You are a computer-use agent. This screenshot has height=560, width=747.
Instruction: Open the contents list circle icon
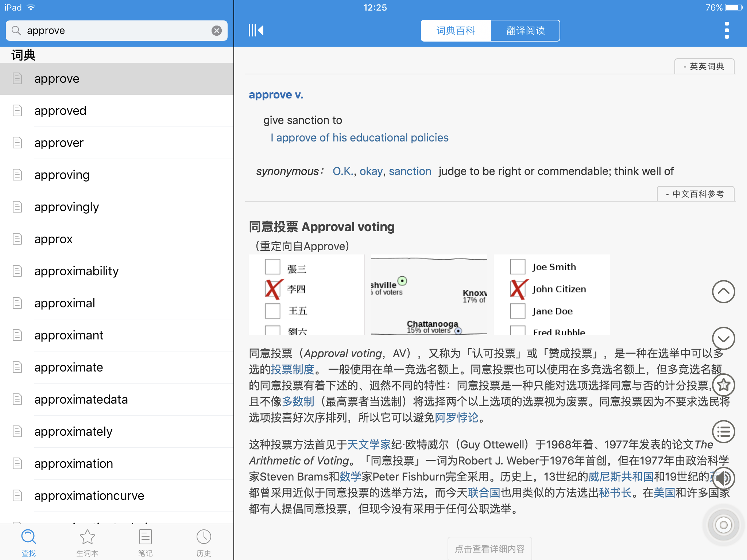click(x=723, y=432)
